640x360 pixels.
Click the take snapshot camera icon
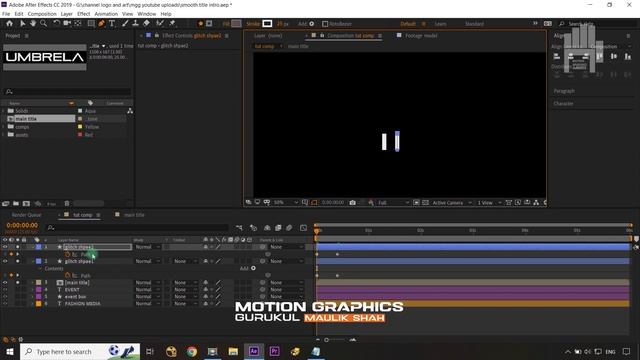[x=353, y=202]
